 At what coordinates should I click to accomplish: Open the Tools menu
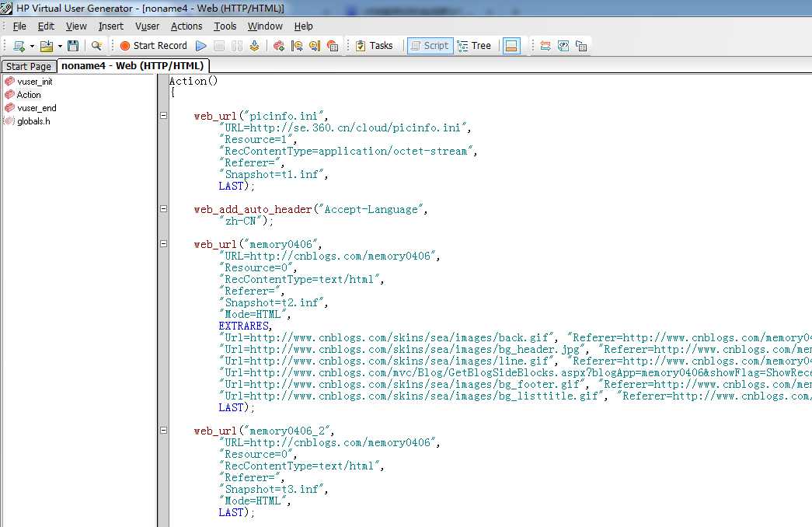pyautogui.click(x=225, y=26)
